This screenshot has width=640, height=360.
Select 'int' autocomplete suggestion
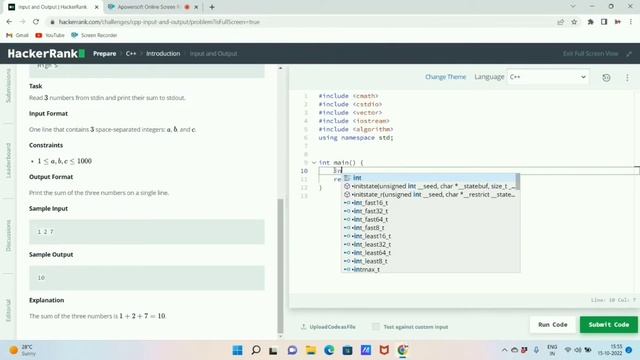429,178
